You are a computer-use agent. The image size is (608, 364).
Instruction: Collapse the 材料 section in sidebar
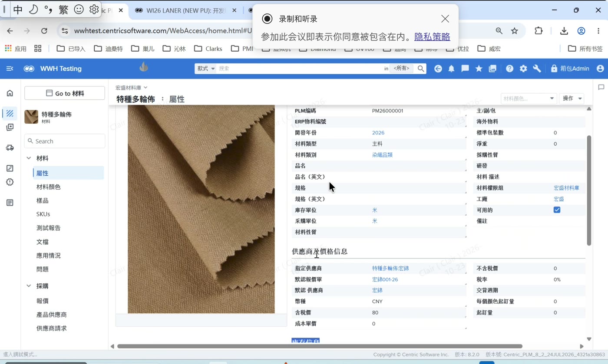[x=29, y=158]
